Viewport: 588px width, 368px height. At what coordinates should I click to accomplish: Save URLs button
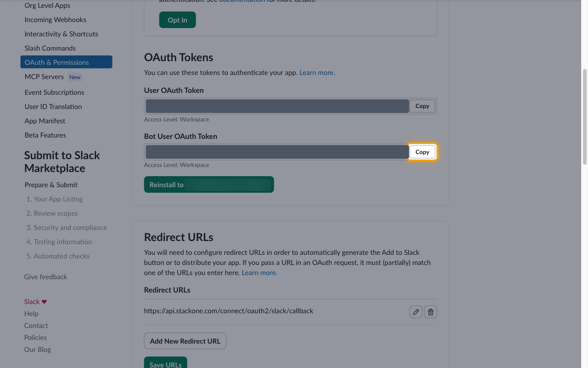[x=165, y=363]
